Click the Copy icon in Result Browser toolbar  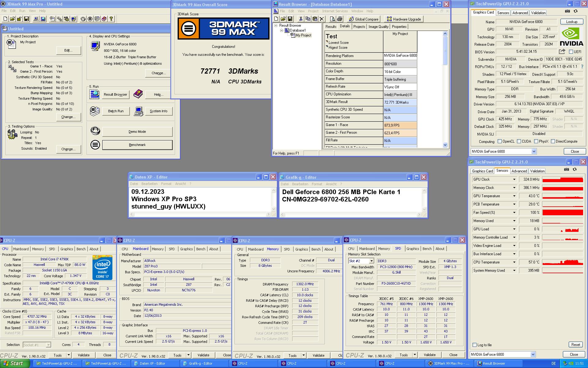pos(308,19)
